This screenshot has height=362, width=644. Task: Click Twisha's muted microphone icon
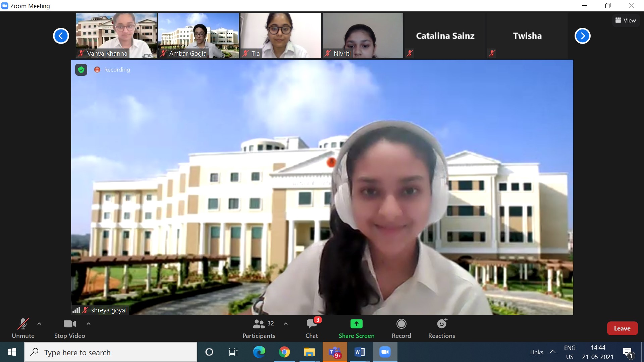[x=492, y=53]
